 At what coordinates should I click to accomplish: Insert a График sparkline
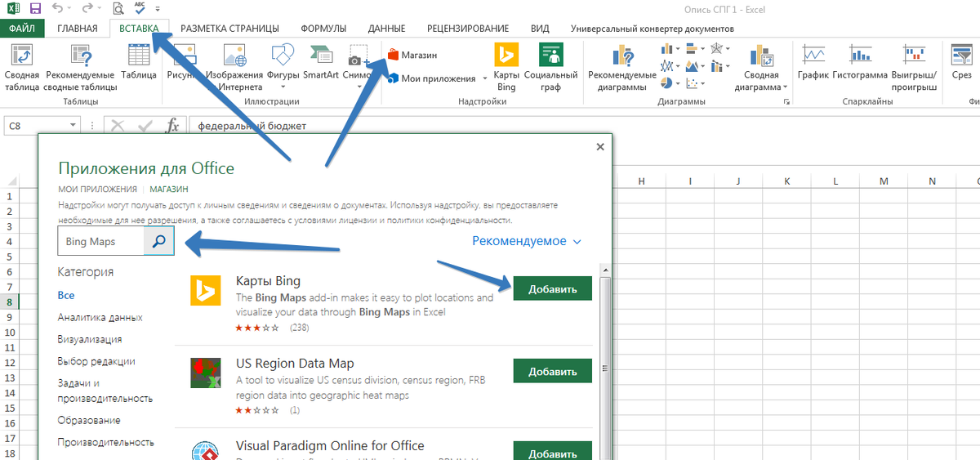813,61
